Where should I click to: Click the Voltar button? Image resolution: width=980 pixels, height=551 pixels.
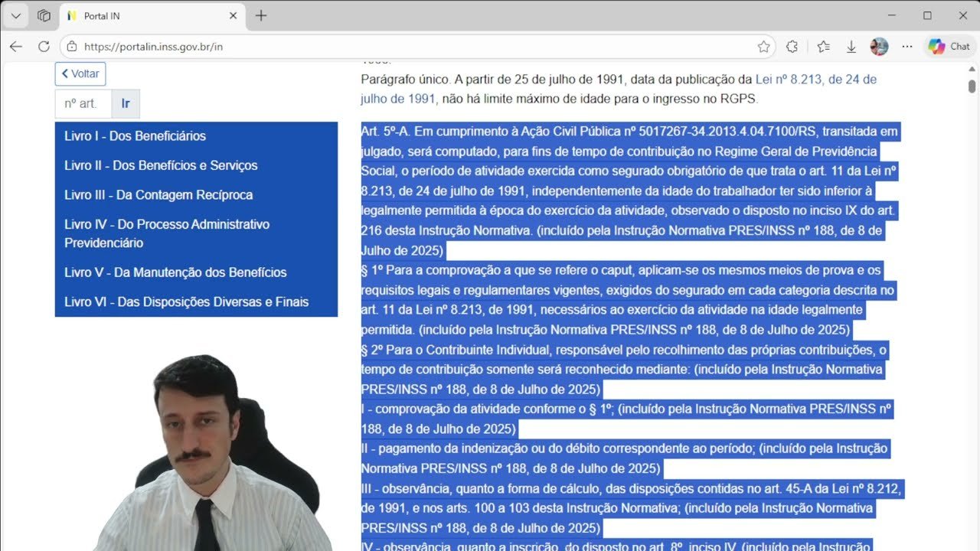point(80,74)
